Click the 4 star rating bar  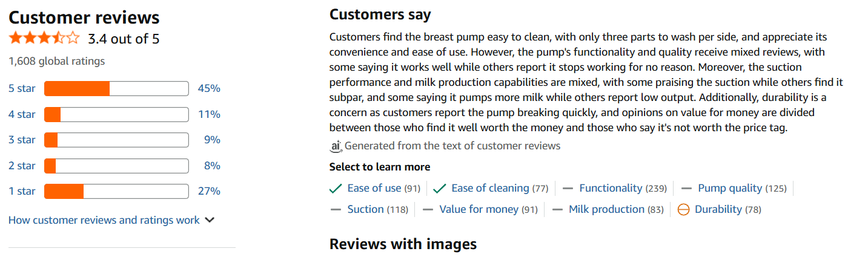[x=116, y=114]
